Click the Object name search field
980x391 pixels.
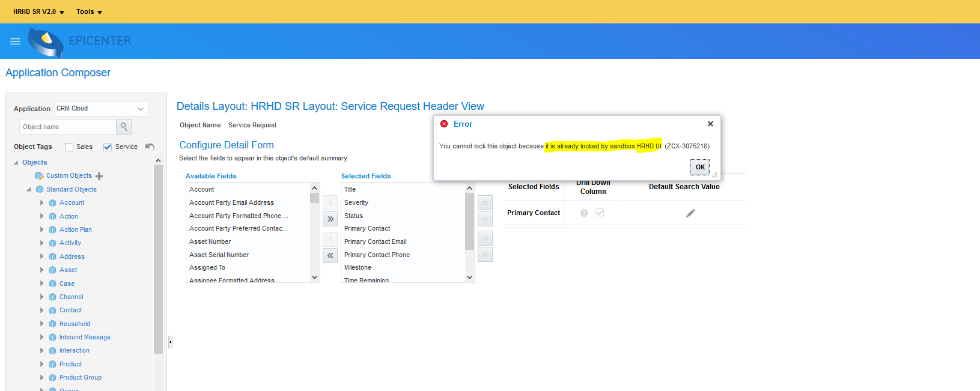pyautogui.click(x=67, y=127)
